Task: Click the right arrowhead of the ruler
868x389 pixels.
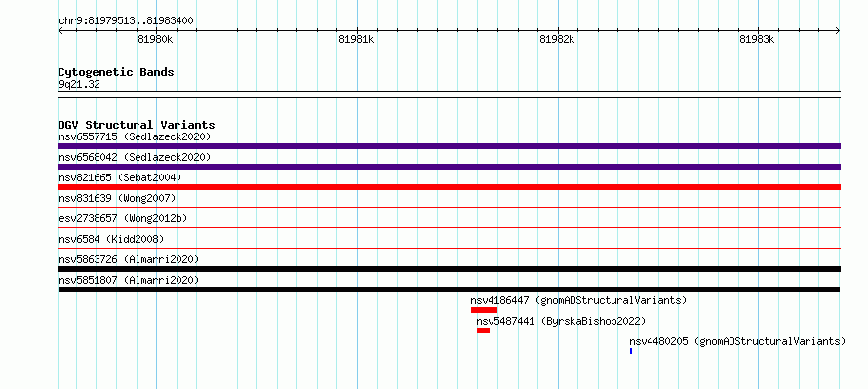Action: (x=838, y=30)
